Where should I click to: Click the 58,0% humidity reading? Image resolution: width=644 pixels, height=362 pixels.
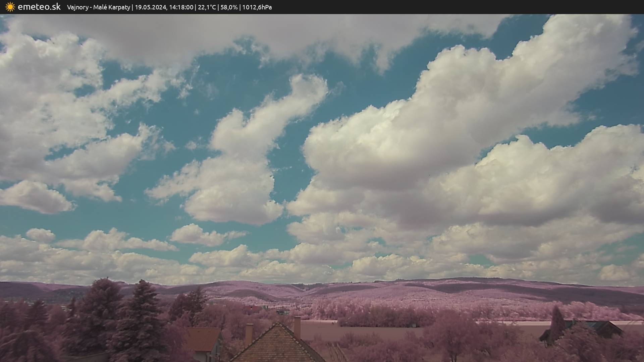(228, 7)
